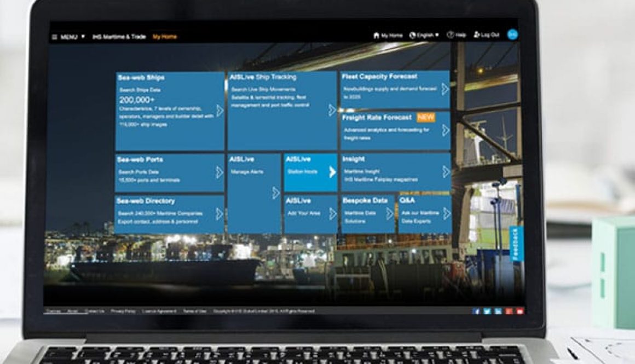The width and height of the screenshot is (635, 364).
Task: Click the LinkedIn icon in the footer
Action: (498, 311)
